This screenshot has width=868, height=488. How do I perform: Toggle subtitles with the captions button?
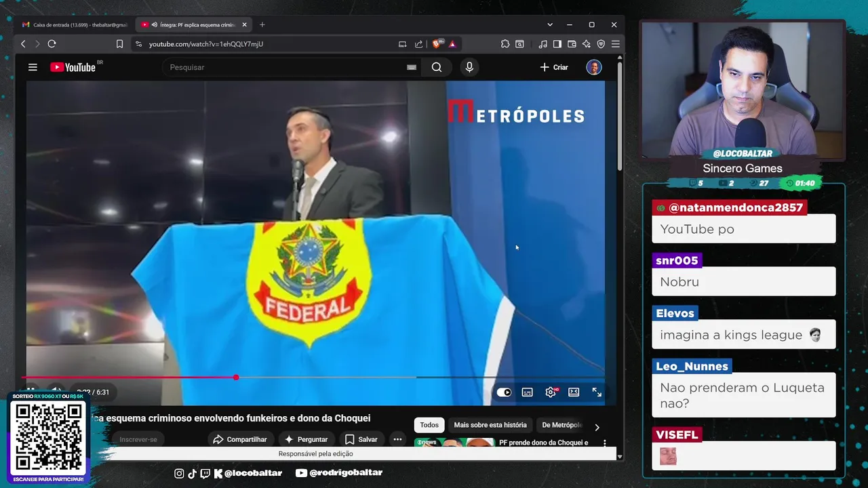click(x=528, y=392)
